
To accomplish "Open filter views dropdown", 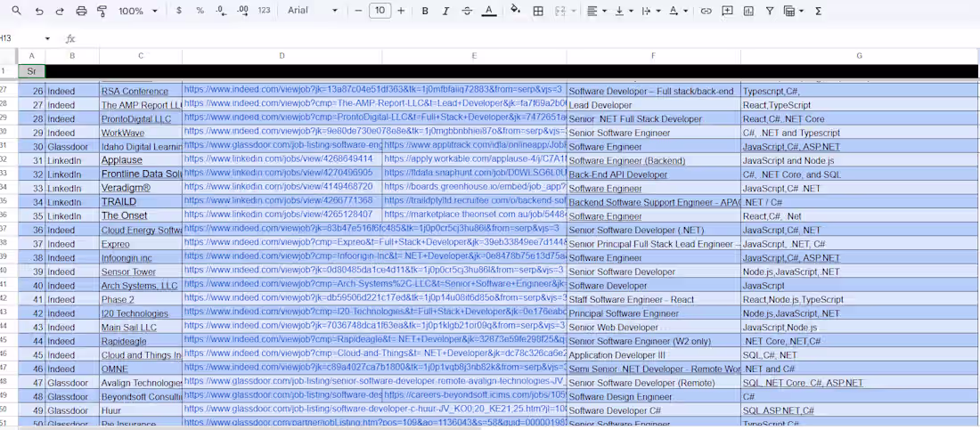I will [x=794, y=11].
